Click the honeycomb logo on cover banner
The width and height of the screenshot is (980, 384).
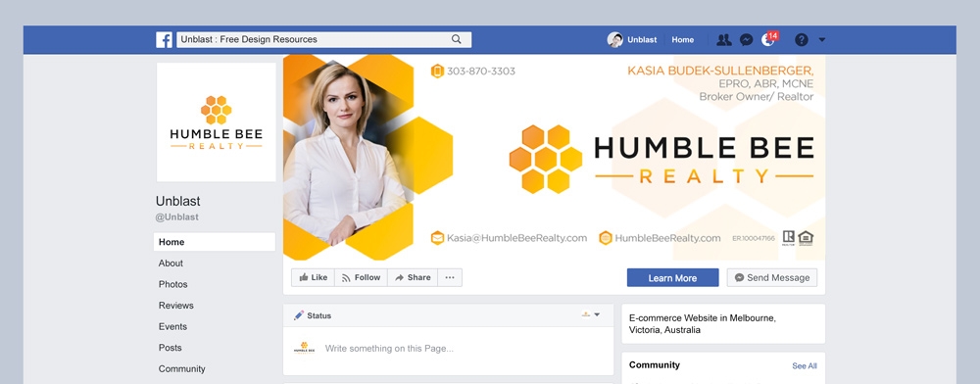click(545, 159)
